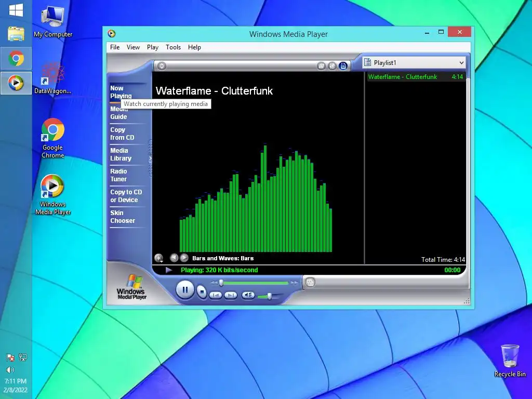Screen dimensions: 532x399
Task: Select the My Computer desktop icon
Action: (x=52, y=21)
